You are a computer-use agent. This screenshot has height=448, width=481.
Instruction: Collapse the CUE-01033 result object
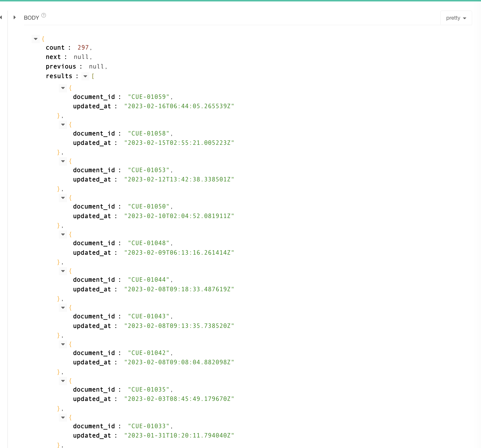[x=63, y=417]
